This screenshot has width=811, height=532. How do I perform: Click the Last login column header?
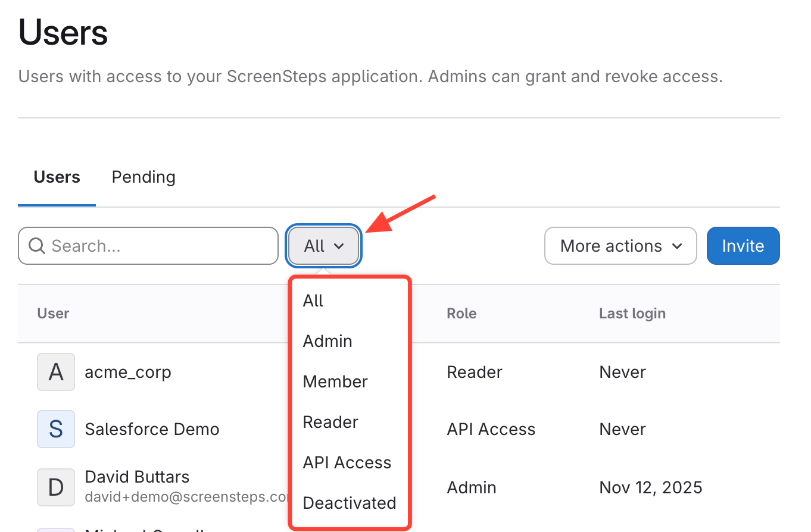click(x=632, y=314)
